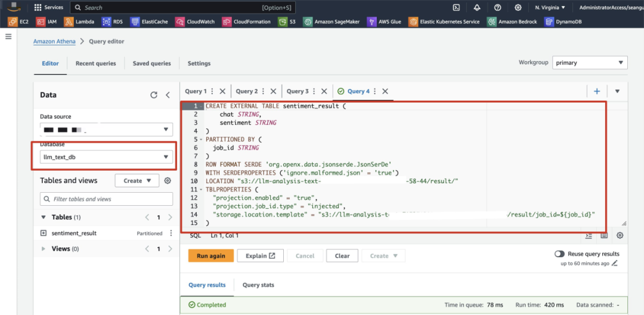The image size is (644, 315).
Task: Collapse the Data panel with the chevron
Action: pos(168,95)
